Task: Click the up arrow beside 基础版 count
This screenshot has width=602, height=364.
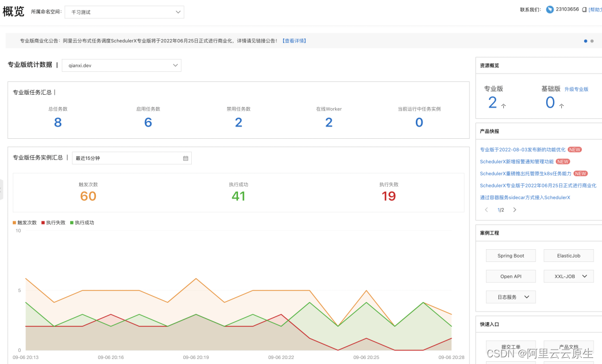Action: point(561,105)
